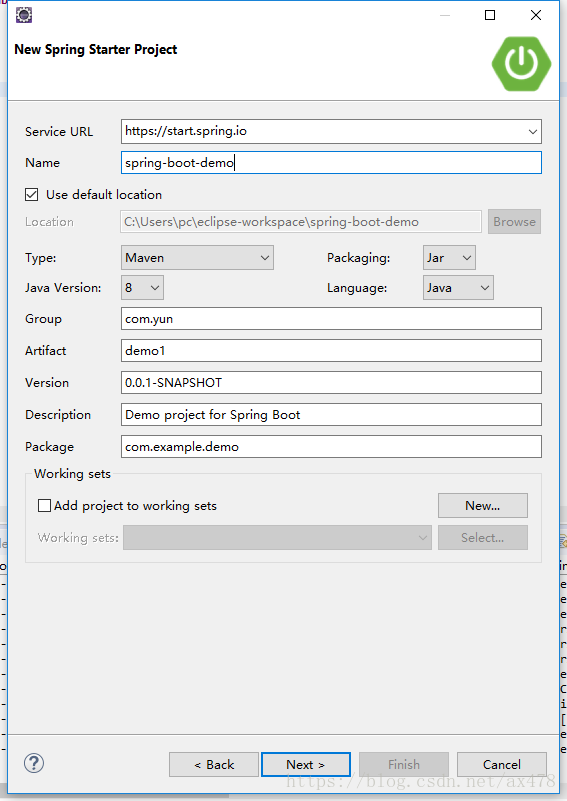This screenshot has width=567, height=801.
Task: Click the "Type:" label
Action: click(x=41, y=258)
